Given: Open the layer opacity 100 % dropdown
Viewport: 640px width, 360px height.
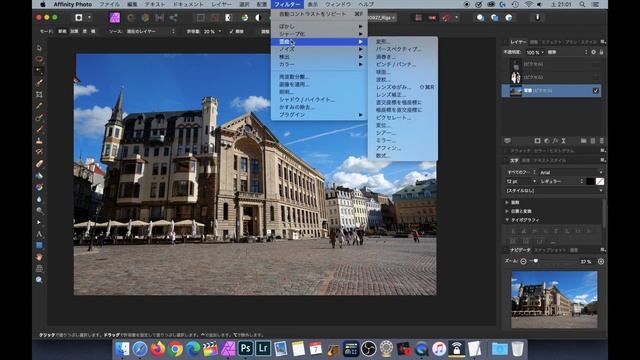Looking at the screenshot, I should pos(535,52).
